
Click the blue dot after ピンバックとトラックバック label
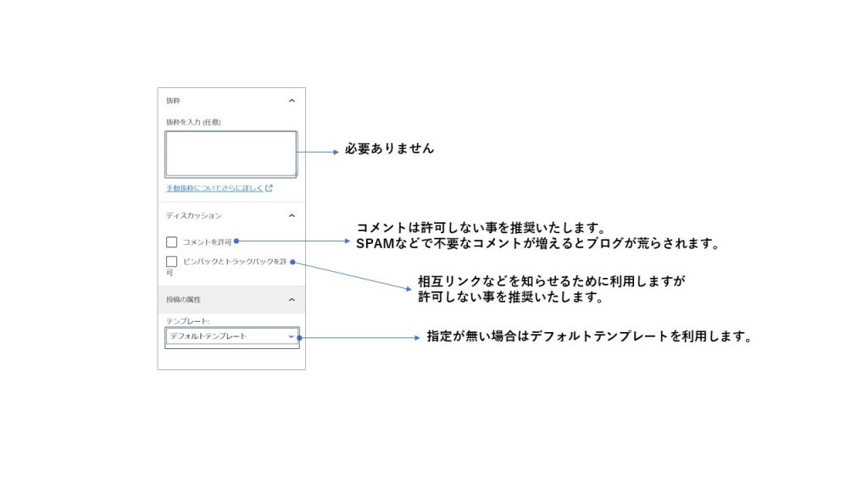tap(292, 262)
